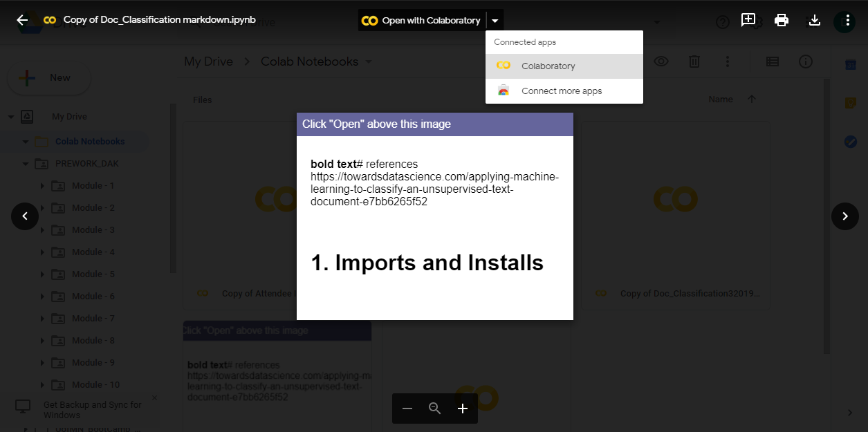Select the Module - 9 folder
This screenshot has height=432, width=868.
coord(93,363)
